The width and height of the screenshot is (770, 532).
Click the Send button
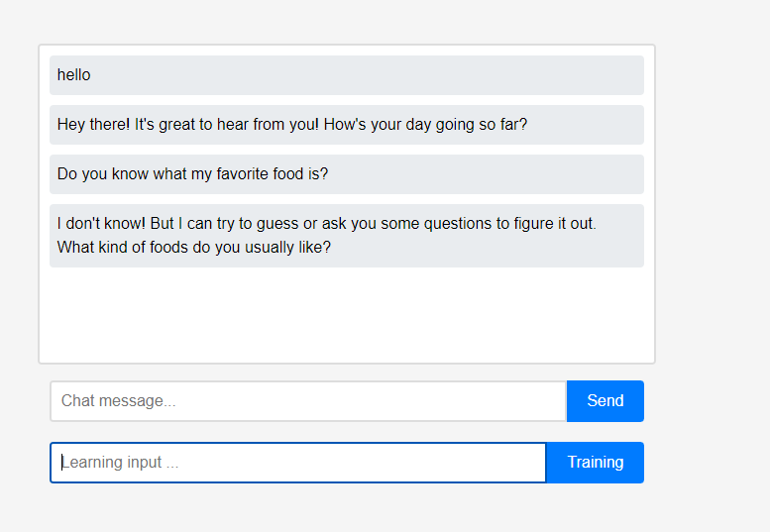(605, 401)
